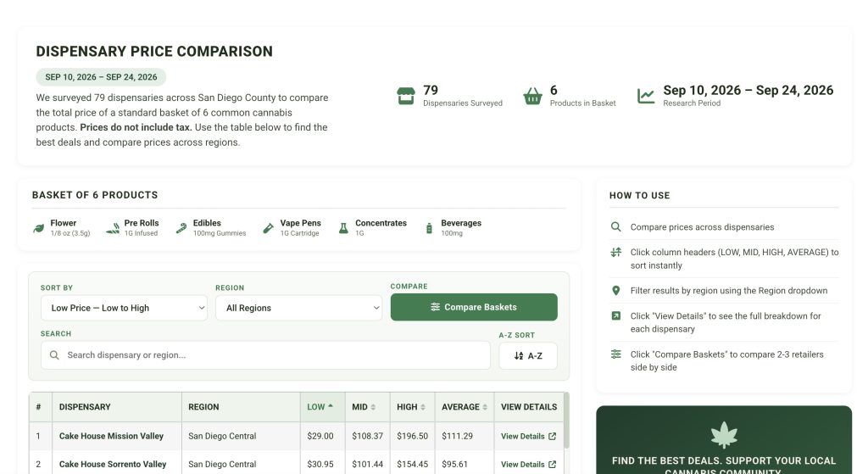Image resolution: width=868 pixels, height=474 pixels.
Task: Click the external-link square icon in How To Use
Action: click(615, 315)
